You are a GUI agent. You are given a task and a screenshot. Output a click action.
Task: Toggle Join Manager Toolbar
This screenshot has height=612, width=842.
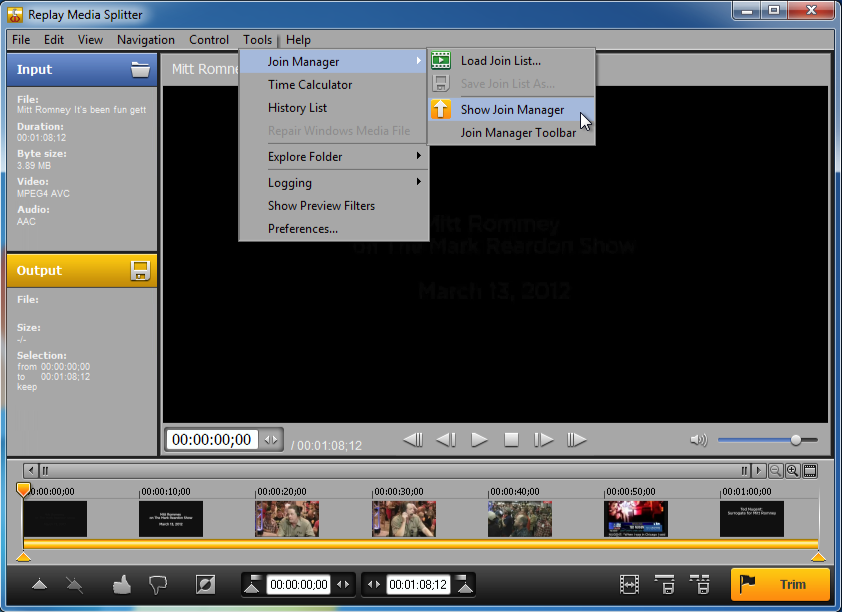[x=511, y=133]
